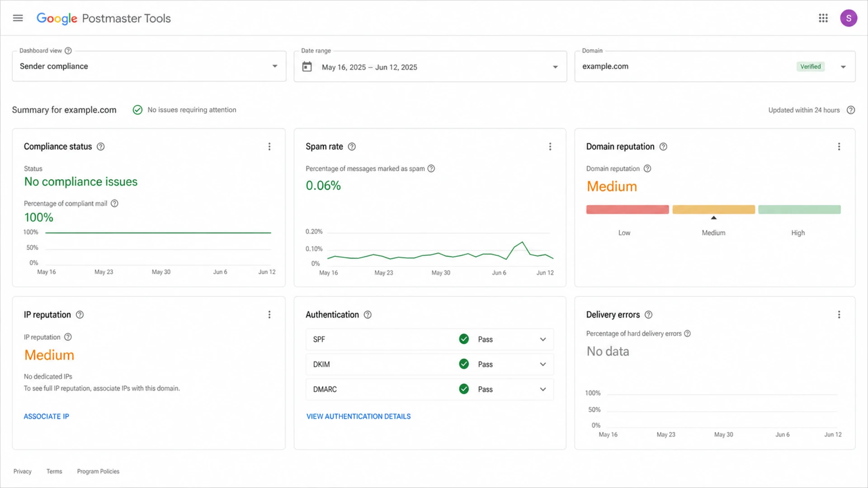This screenshot has height=488, width=868.
Task: Click help icon next to IP reputation title
Action: 80,314
